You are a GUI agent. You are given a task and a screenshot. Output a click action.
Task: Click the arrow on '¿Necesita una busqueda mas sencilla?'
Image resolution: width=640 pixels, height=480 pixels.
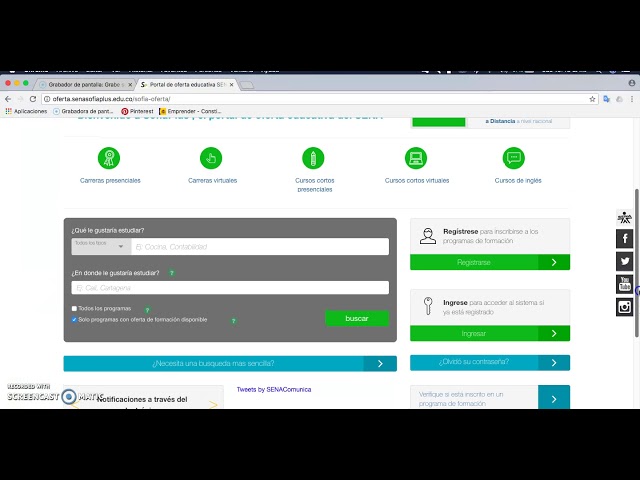(380, 364)
